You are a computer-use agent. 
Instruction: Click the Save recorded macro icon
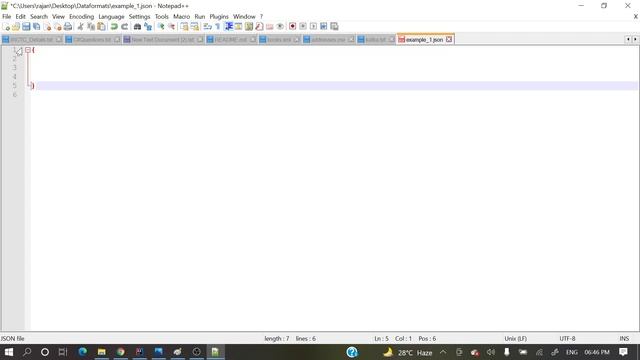[334, 27]
